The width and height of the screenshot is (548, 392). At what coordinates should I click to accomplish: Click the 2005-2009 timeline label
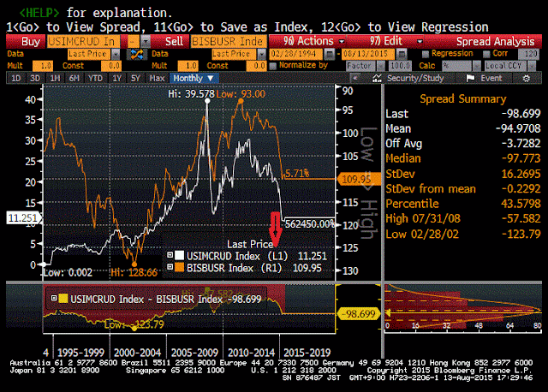194,352
